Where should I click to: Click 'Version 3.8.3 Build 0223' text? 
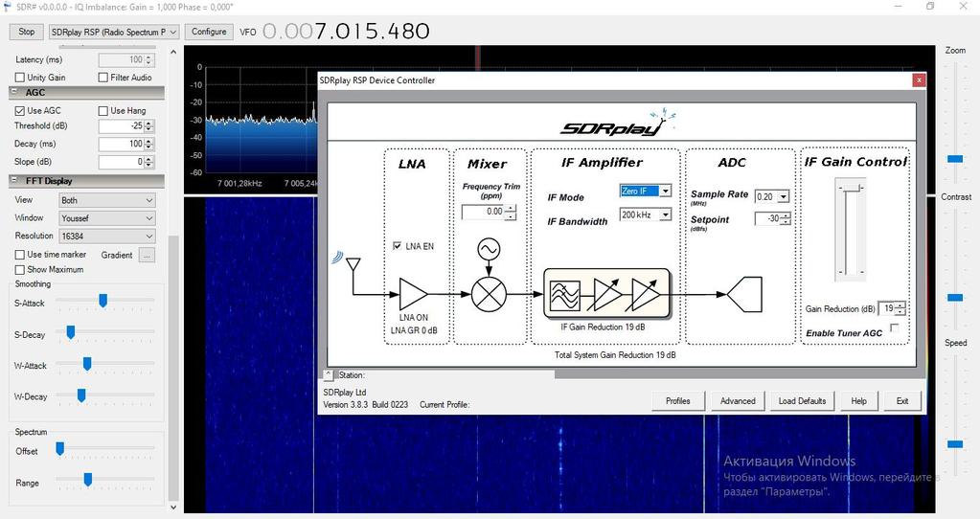click(366, 405)
